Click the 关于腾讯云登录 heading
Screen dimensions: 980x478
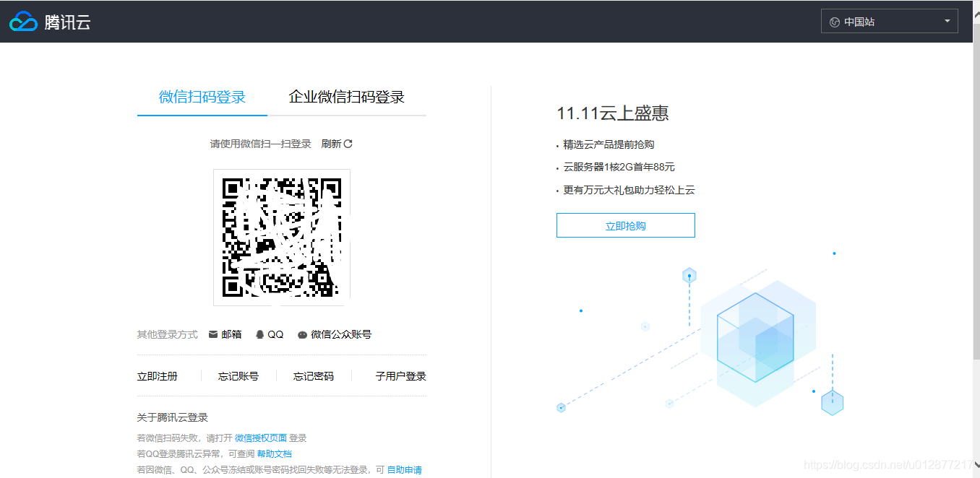[173, 417]
